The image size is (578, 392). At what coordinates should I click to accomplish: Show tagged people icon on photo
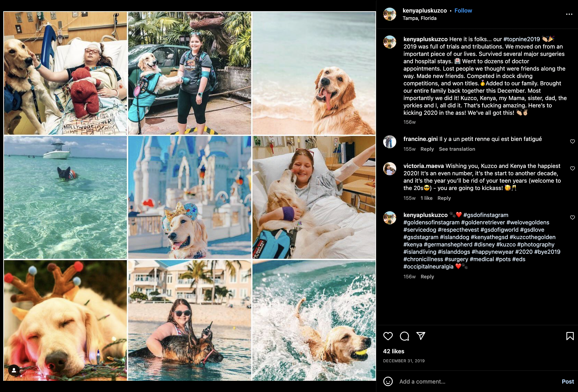coord(14,370)
